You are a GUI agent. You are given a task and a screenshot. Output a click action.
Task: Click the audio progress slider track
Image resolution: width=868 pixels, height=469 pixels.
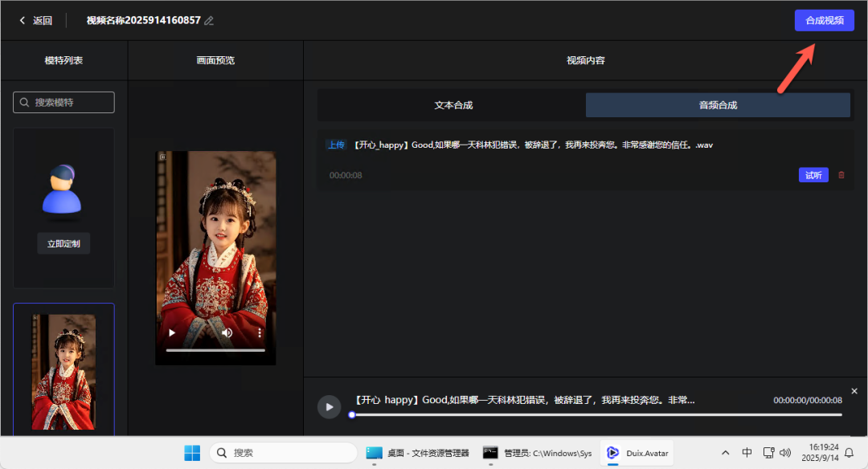(x=595, y=414)
